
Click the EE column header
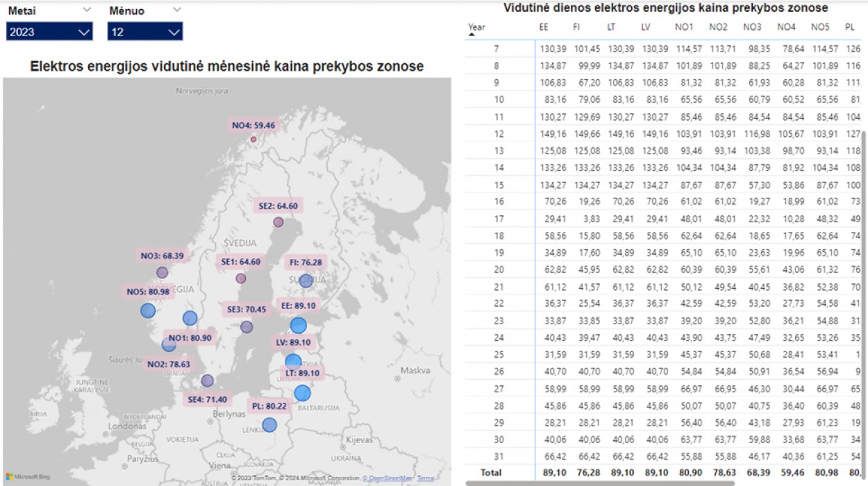pos(544,27)
